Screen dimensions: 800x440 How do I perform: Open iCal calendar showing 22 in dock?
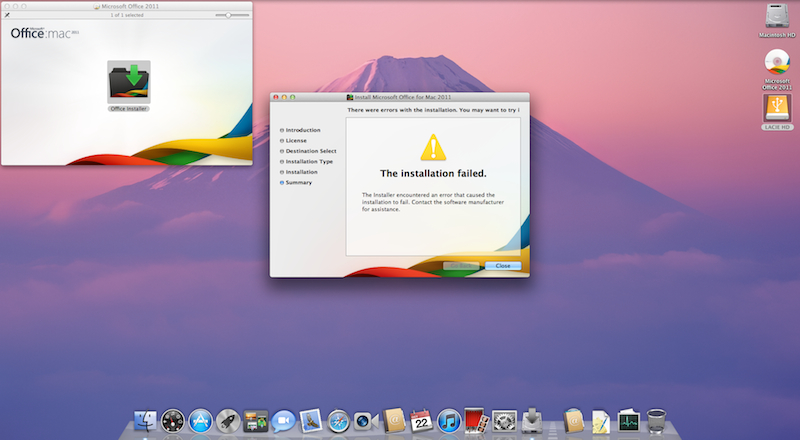coord(421,422)
